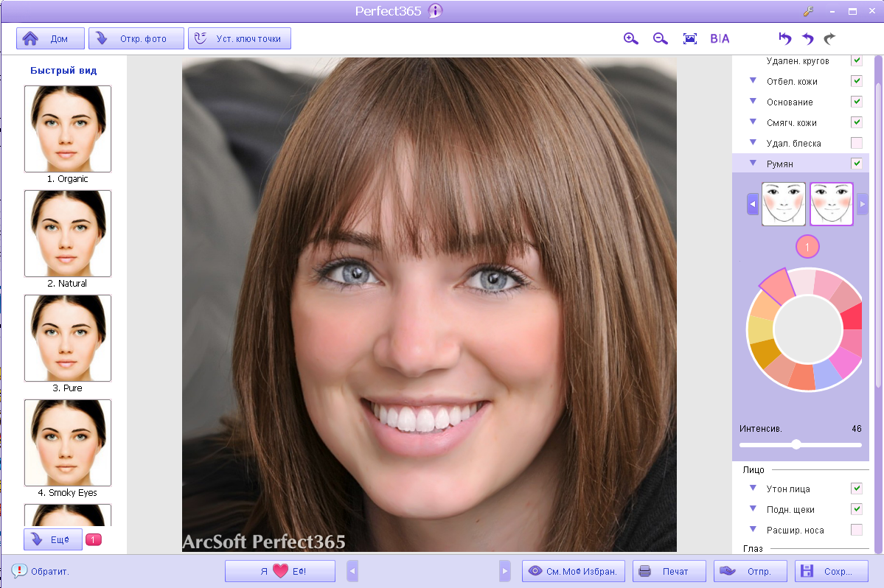This screenshot has width=884, height=588.
Task: Show next blush patterns with right arrow
Action: (862, 204)
